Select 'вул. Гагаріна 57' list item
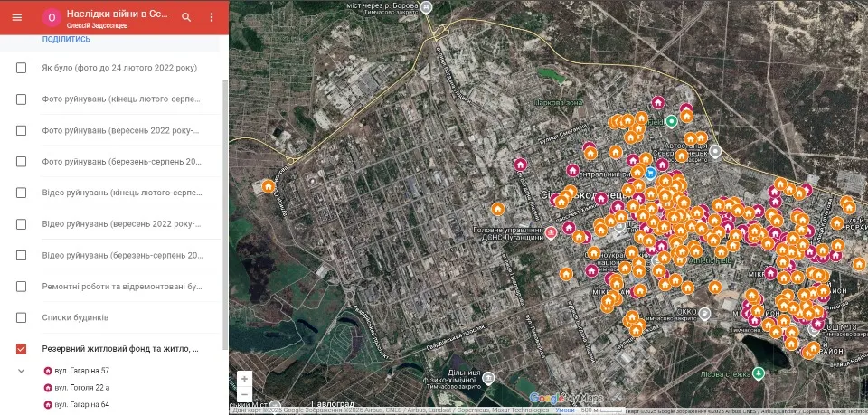The image size is (868, 415). tap(76, 371)
